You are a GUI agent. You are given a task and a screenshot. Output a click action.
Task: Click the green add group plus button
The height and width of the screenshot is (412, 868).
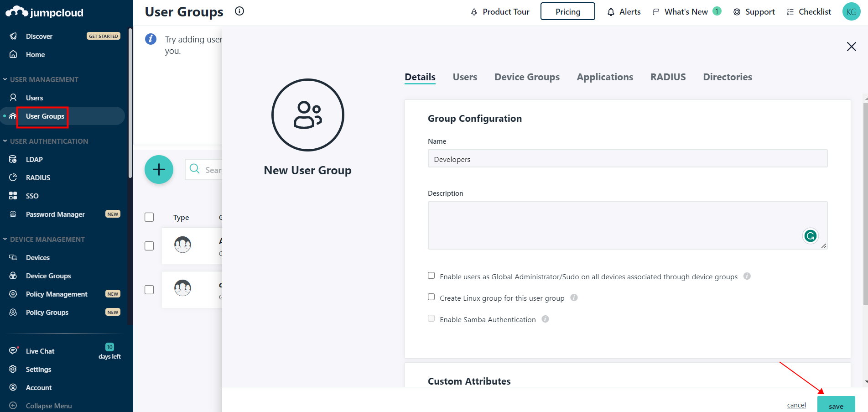pyautogui.click(x=159, y=170)
